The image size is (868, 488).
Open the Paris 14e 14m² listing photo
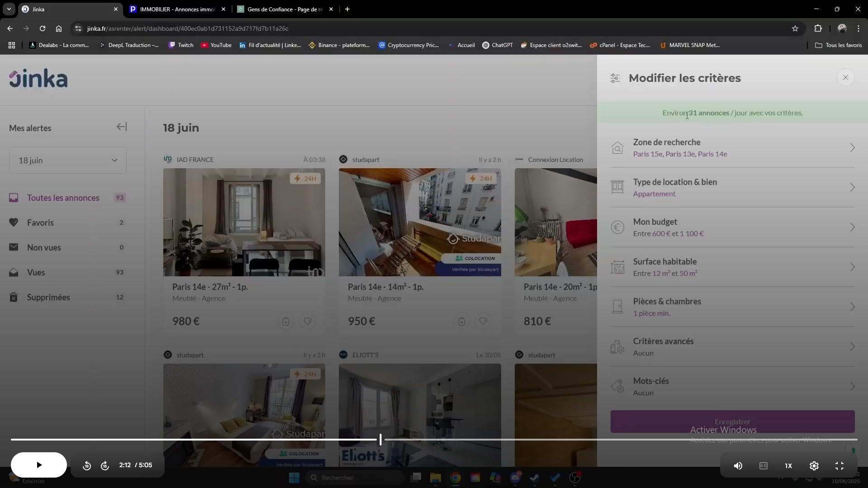point(420,222)
